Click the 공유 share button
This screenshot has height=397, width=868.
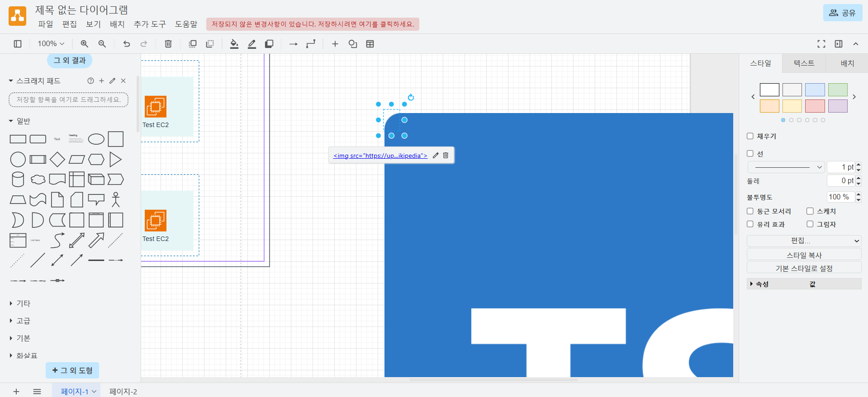point(843,13)
